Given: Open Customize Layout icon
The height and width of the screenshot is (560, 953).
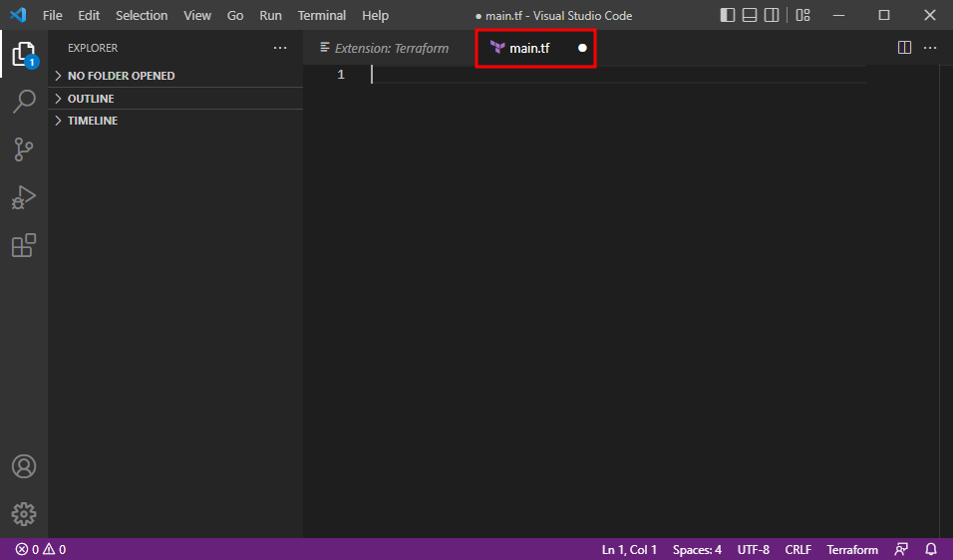Looking at the screenshot, I should coord(802,15).
